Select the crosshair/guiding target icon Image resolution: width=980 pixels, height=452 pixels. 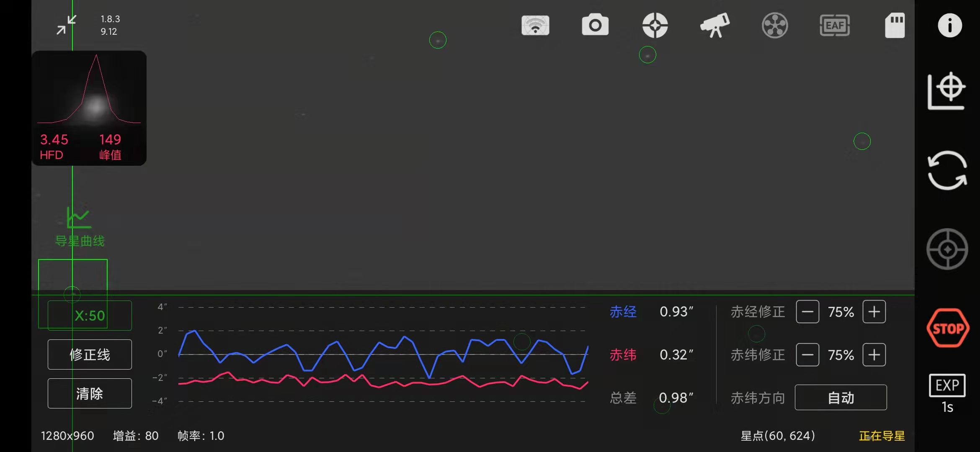pyautogui.click(x=655, y=25)
